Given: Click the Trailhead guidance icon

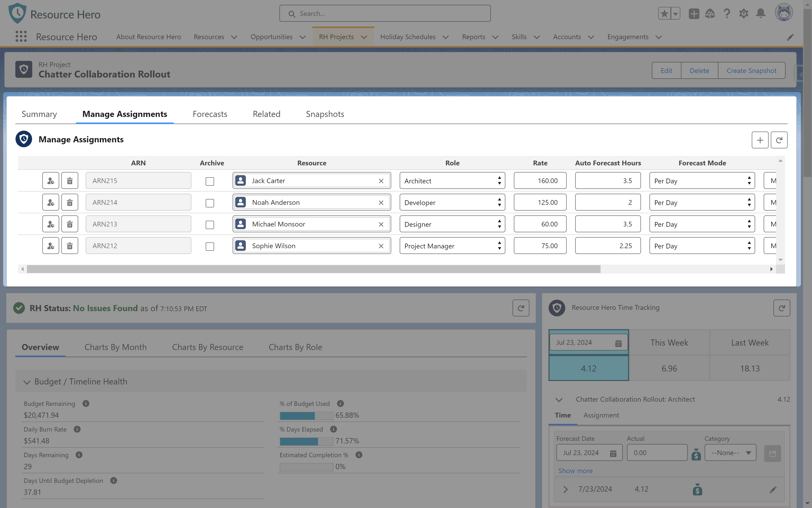Looking at the screenshot, I should point(710,14).
